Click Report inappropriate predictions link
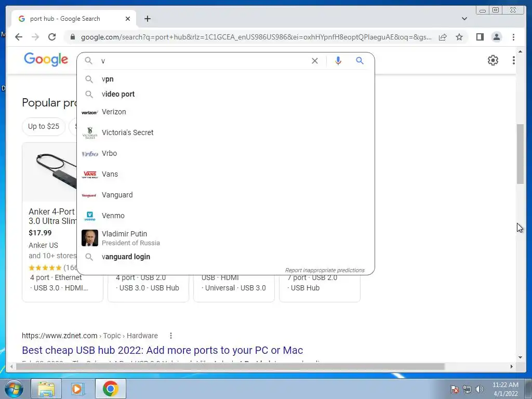 pyautogui.click(x=325, y=270)
